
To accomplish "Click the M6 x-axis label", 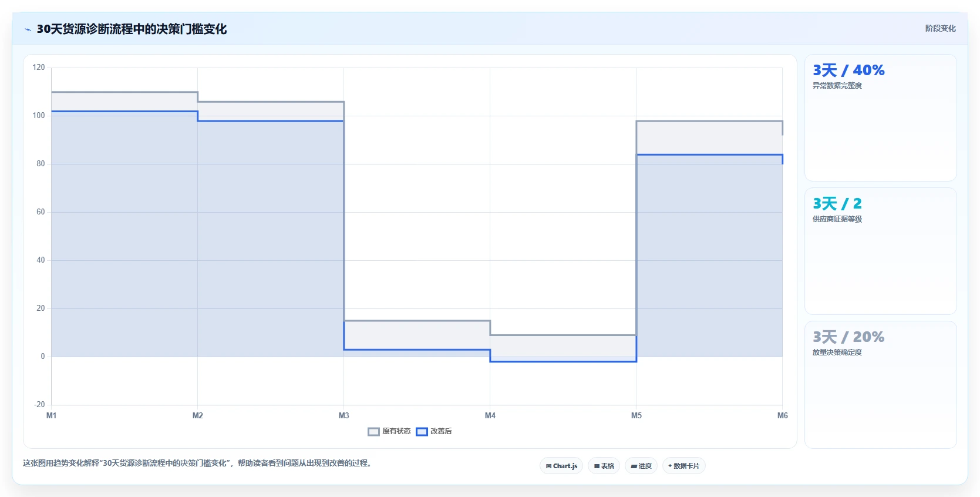I will 783,415.
